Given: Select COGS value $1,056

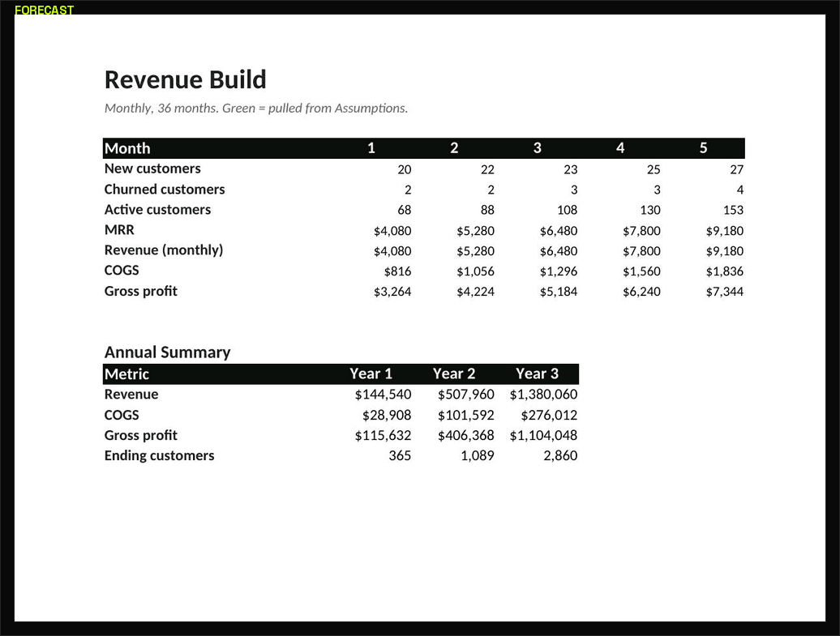Looking at the screenshot, I should pos(476,271).
